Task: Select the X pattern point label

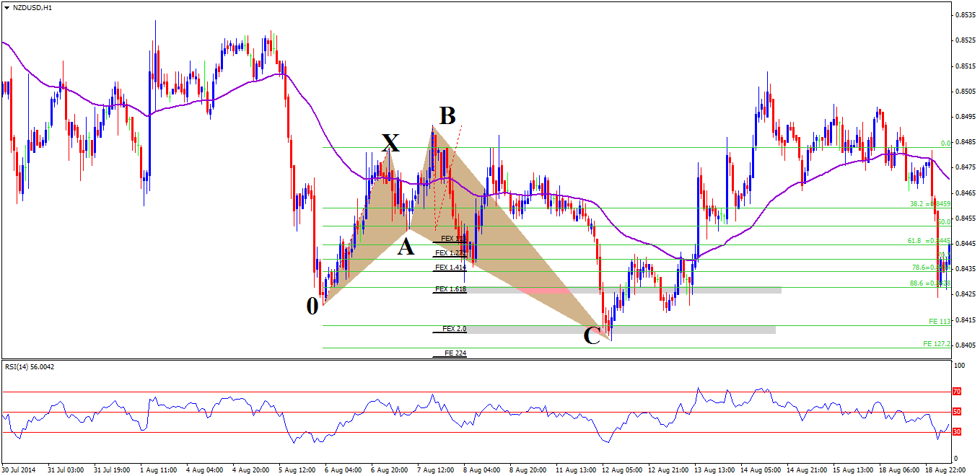Action: (x=390, y=142)
